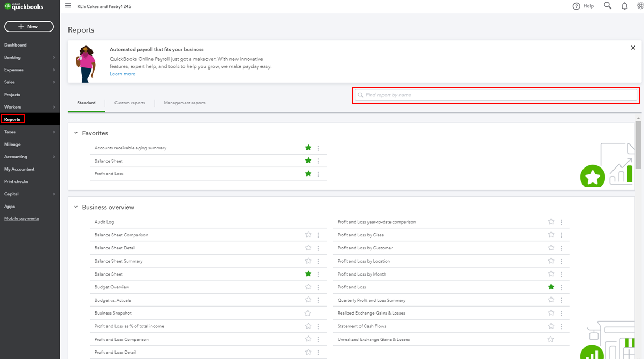Open the Mobile payments link
The height and width of the screenshot is (359, 644).
(x=21, y=218)
